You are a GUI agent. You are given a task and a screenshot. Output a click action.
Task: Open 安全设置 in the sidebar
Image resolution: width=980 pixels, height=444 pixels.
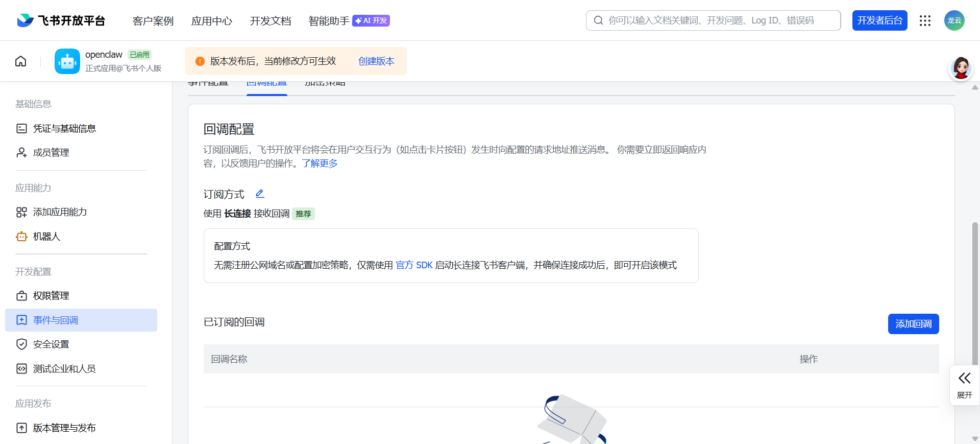(x=51, y=344)
